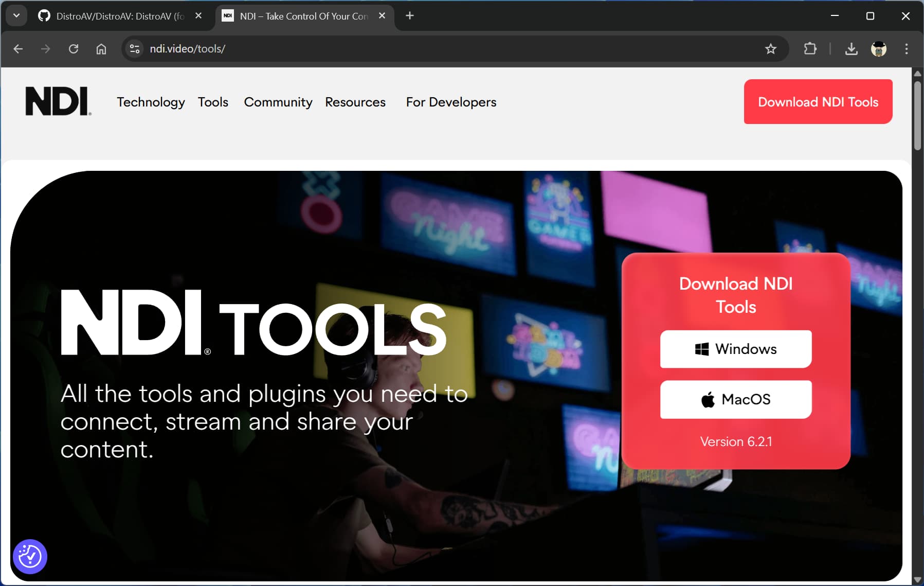The width and height of the screenshot is (924, 586).
Task: Open the browser extensions icon
Action: (810, 49)
